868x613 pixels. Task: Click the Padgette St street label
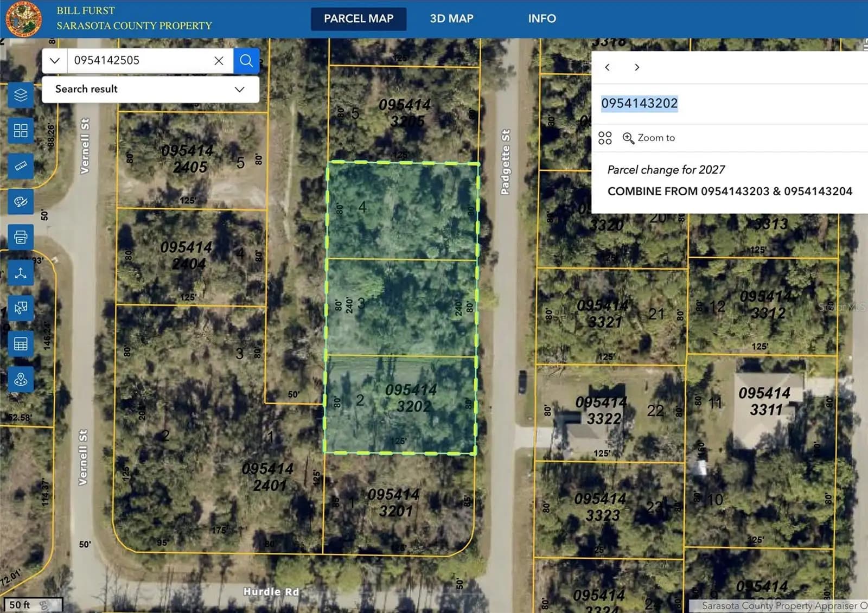(505, 162)
